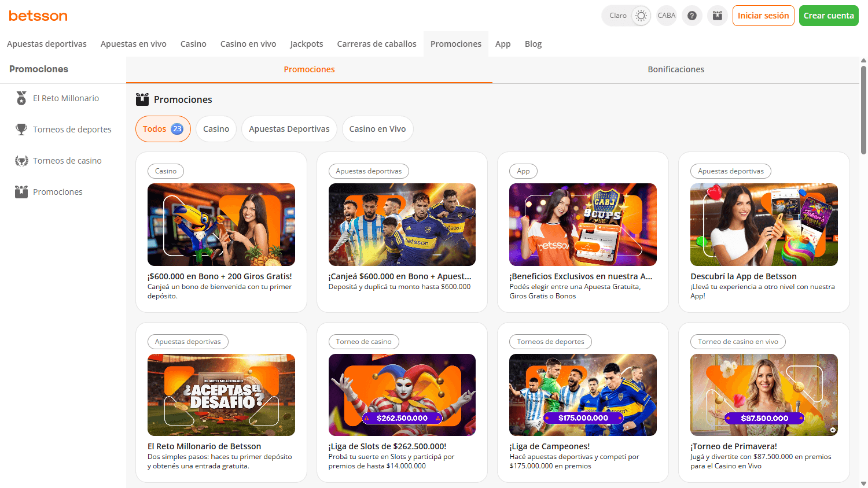Select the Todos 23 filter chip
Image resolution: width=868 pixels, height=488 pixels.
pos(163,129)
